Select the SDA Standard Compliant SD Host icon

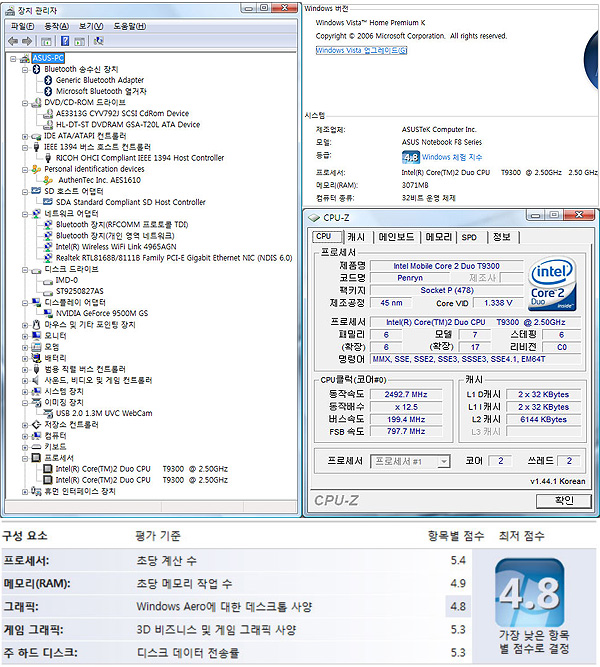pos(48,202)
